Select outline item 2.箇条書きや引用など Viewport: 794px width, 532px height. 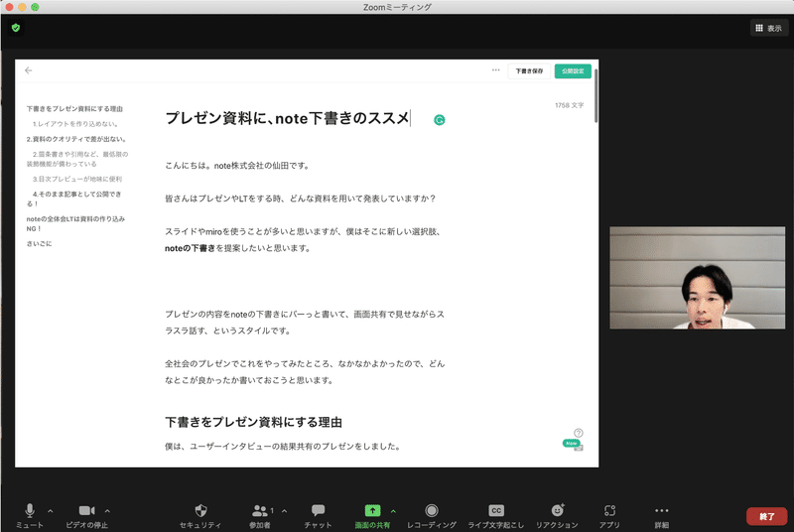[77, 159]
